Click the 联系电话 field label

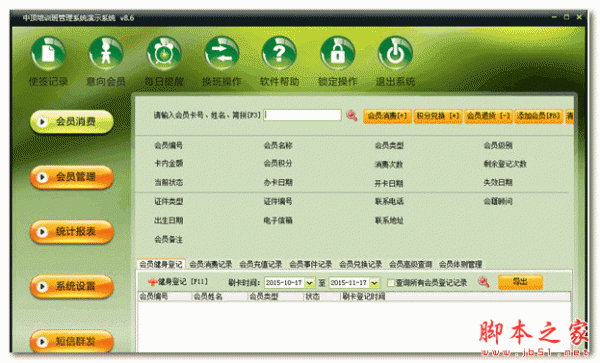click(389, 202)
